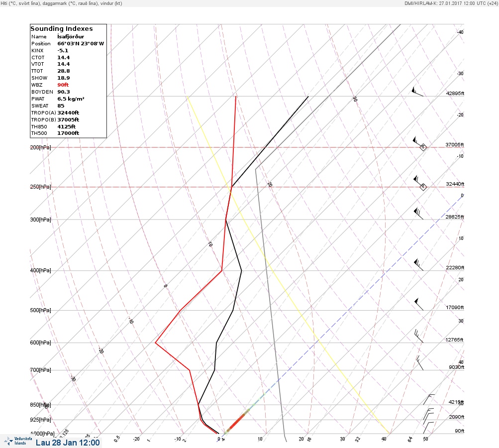The image size is (499, 448).
Task: Click the 300[hPa] pressure label
Action: (40, 220)
